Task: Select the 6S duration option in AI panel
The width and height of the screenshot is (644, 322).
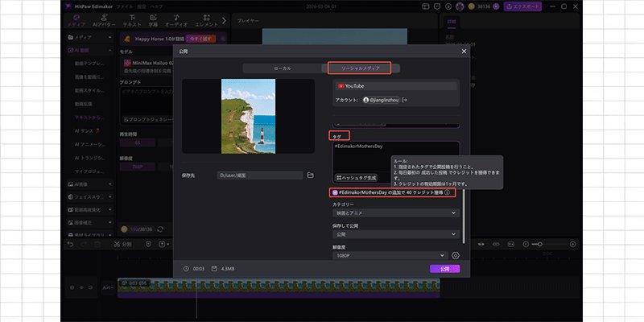Action: click(x=137, y=142)
